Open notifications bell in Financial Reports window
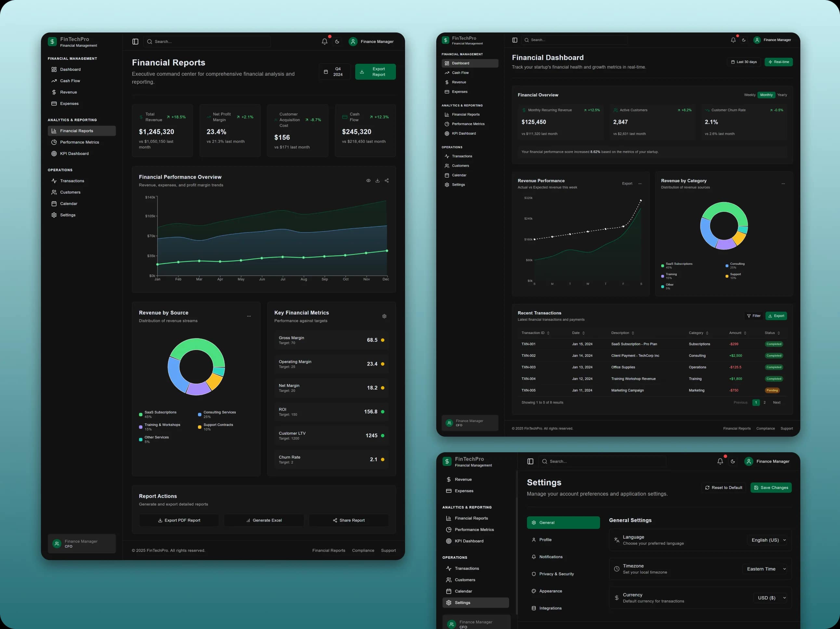 [x=324, y=41]
